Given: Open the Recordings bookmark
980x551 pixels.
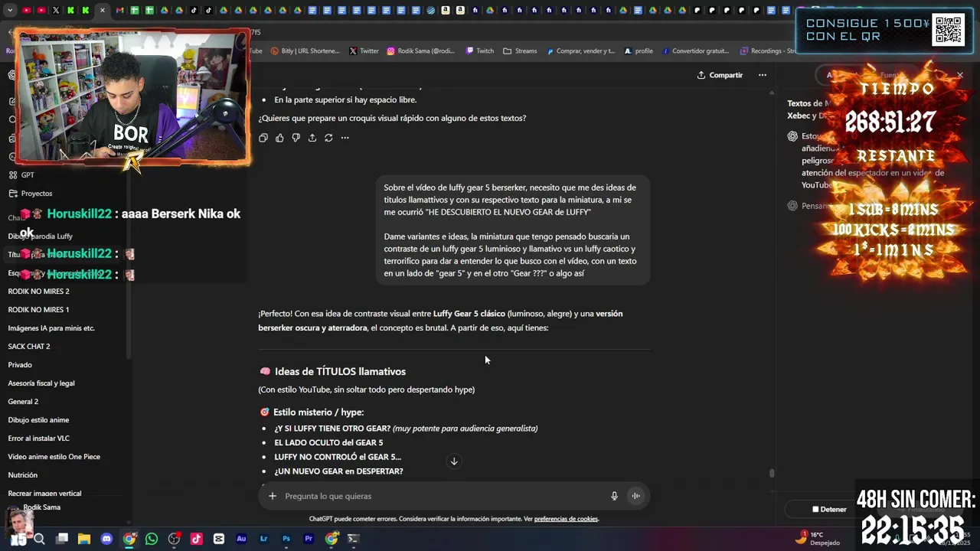Looking at the screenshot, I should coord(766,51).
